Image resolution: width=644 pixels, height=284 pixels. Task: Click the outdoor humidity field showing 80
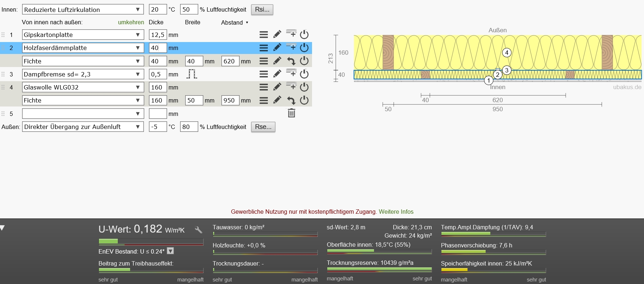tap(189, 127)
